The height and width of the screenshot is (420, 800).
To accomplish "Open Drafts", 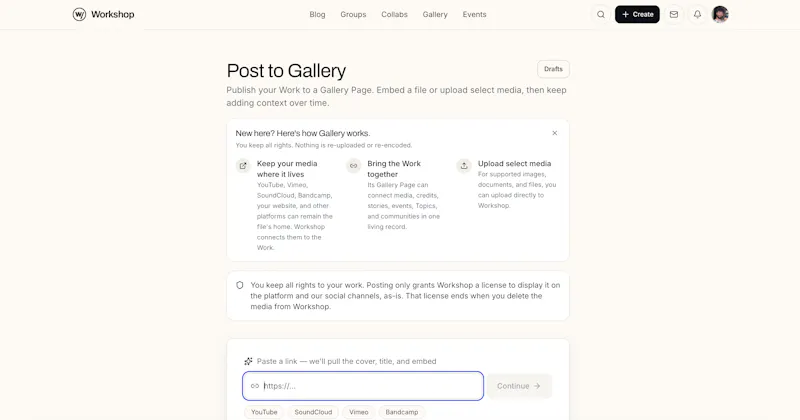I will click(553, 69).
